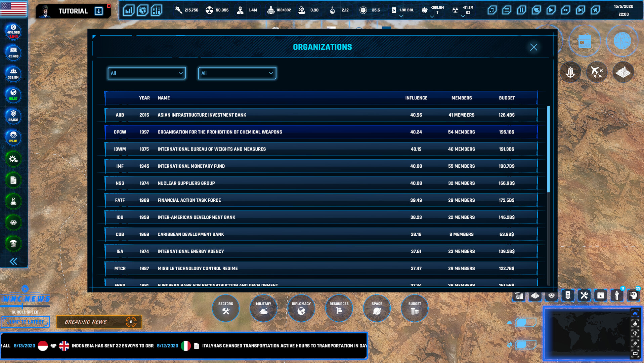Sort organizations by Influence column
Image resolution: width=644 pixels, height=363 pixels.
pyautogui.click(x=416, y=98)
